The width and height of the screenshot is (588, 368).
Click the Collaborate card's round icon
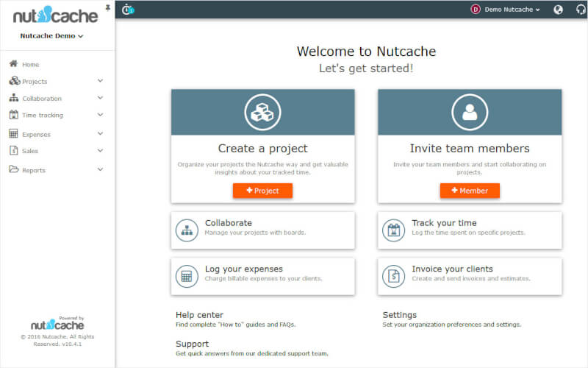point(187,230)
